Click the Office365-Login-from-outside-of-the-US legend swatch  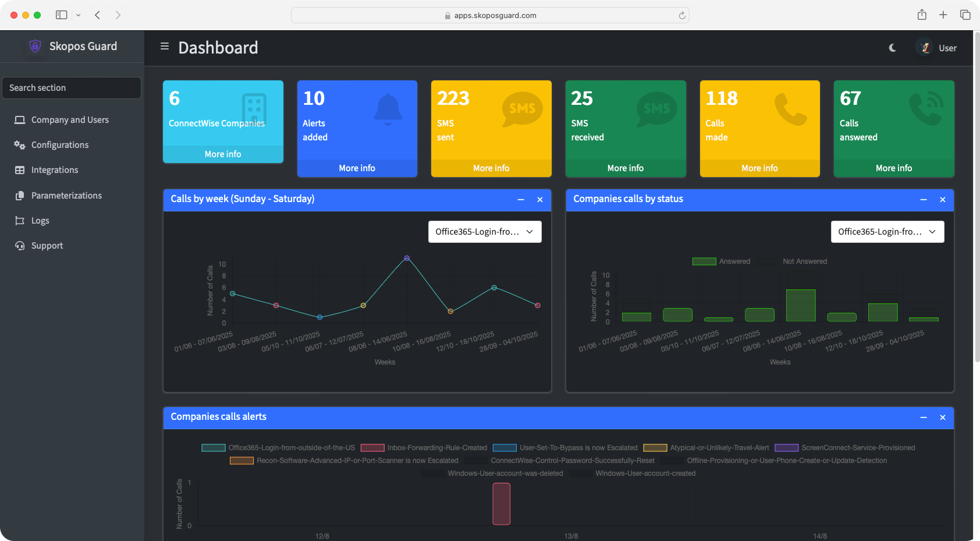pos(213,448)
